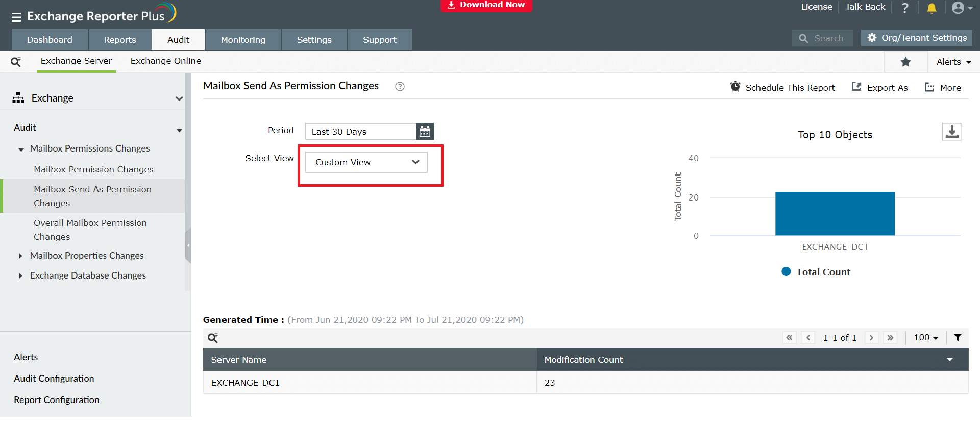Switch to the Monitoring tab
Viewport: 980px width, 426px height.
pos(243,40)
